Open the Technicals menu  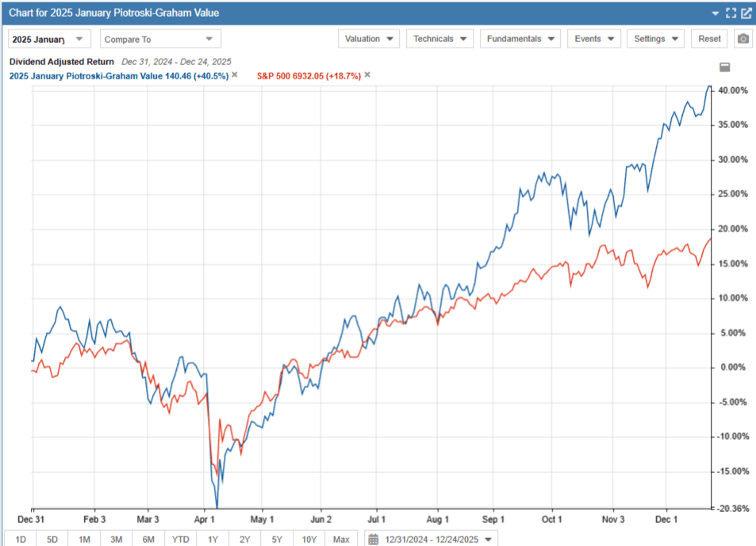coord(439,39)
